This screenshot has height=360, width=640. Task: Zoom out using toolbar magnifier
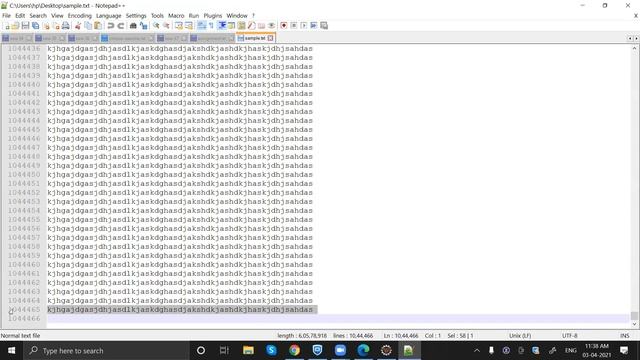166,26
